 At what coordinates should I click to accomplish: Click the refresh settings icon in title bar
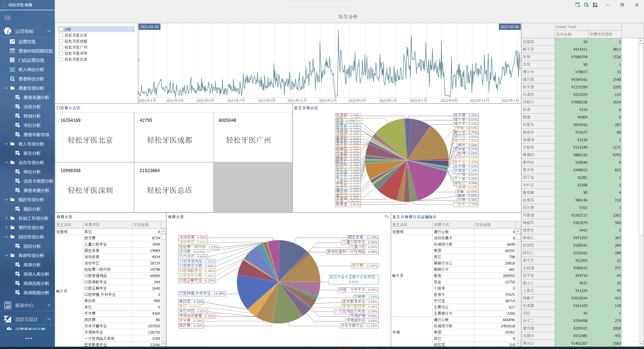click(x=586, y=5)
